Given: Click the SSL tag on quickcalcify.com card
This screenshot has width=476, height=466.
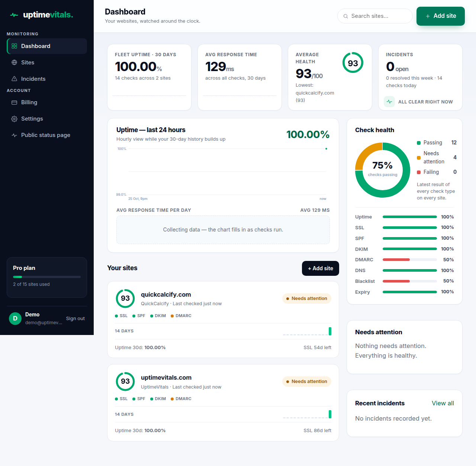Looking at the screenshot, I should pos(121,316).
